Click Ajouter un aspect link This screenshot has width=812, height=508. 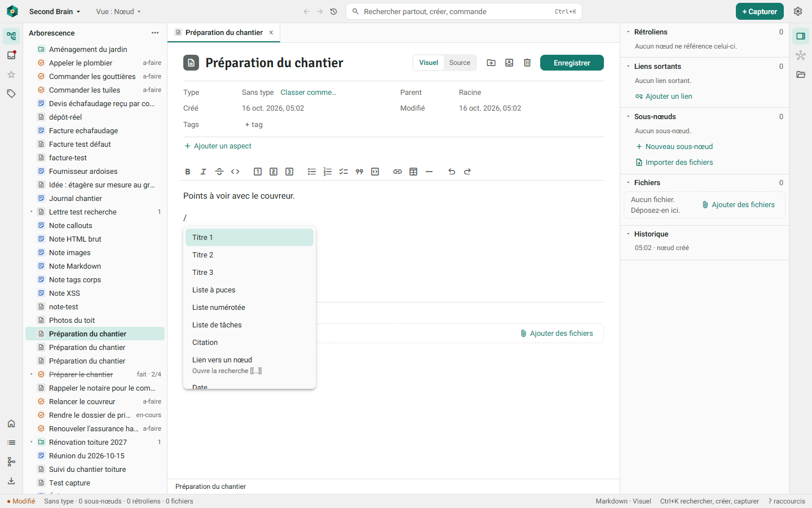click(218, 146)
